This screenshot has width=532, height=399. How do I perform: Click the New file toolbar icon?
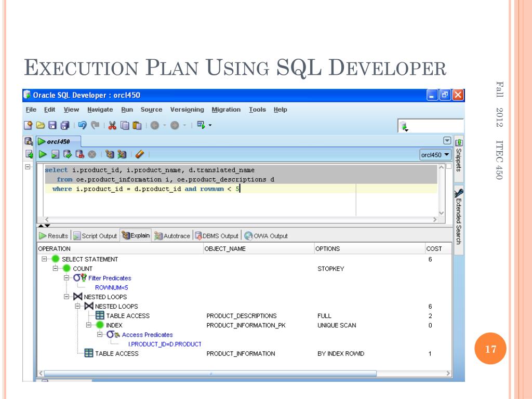point(28,125)
